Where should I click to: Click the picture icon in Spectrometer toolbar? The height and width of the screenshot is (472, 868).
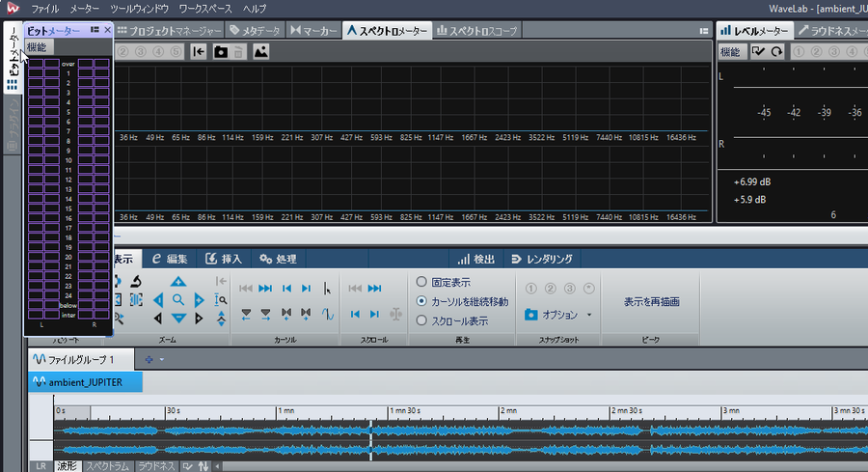point(260,51)
